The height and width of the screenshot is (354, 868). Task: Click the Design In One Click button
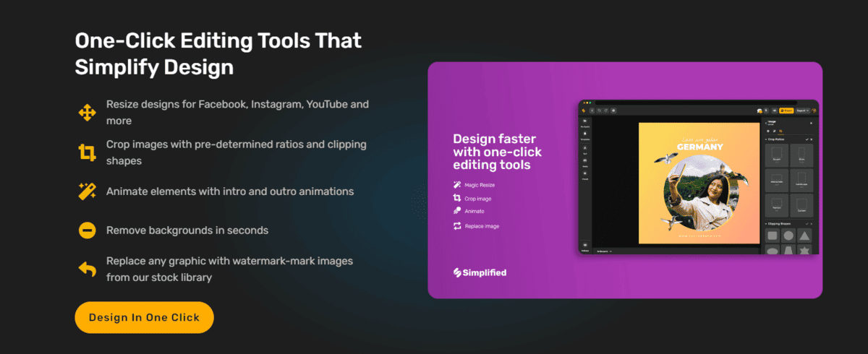click(x=144, y=317)
